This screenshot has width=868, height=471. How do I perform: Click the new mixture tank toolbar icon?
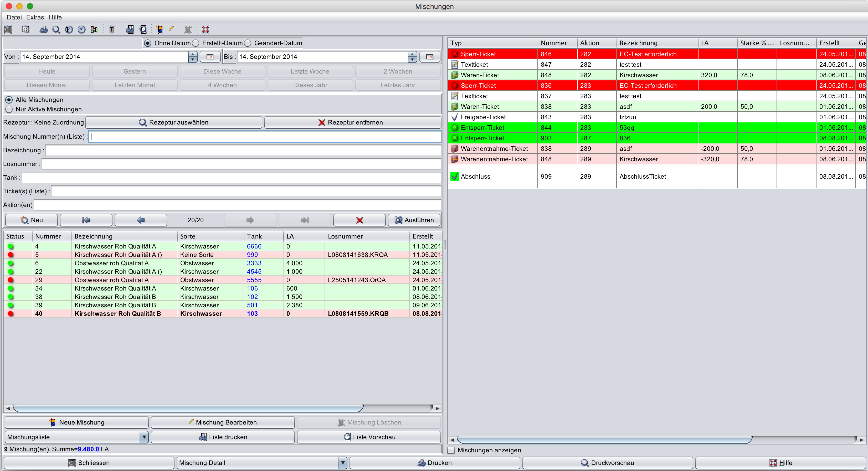[159, 30]
